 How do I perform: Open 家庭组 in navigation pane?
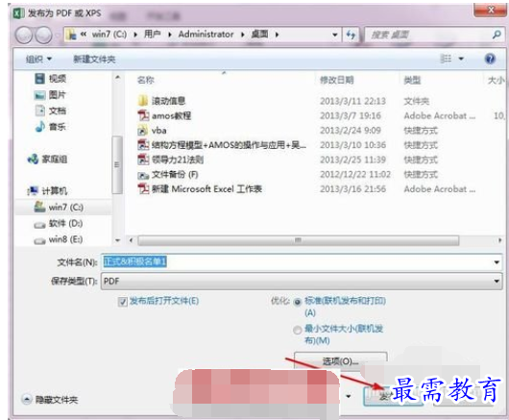tap(48, 159)
